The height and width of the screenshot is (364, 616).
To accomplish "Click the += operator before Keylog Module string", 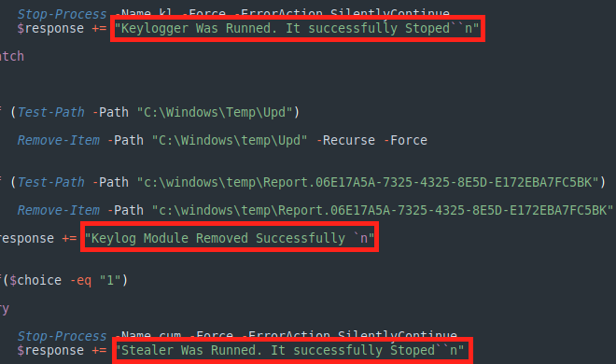I will (69, 238).
